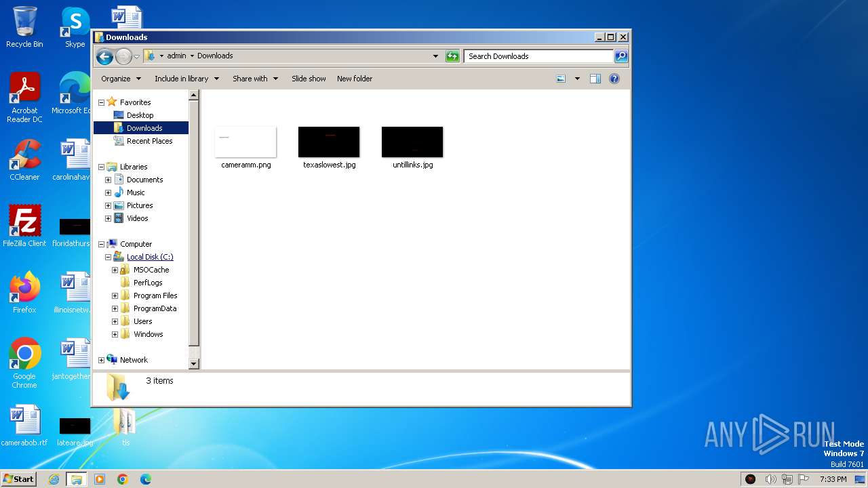Image resolution: width=868 pixels, height=488 pixels.
Task: Click the Change your view icon
Action: [x=561, y=79]
